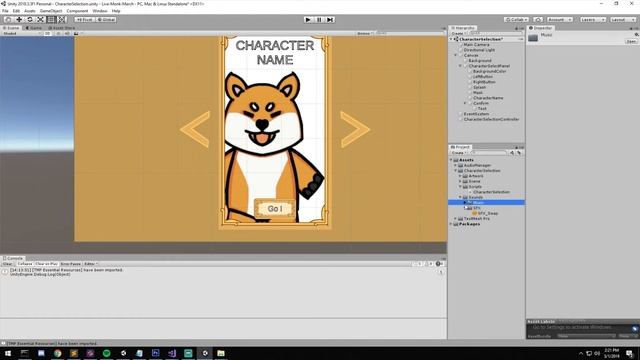Toggle scene lighting button
This screenshot has height=360, width=640.
point(58,33)
